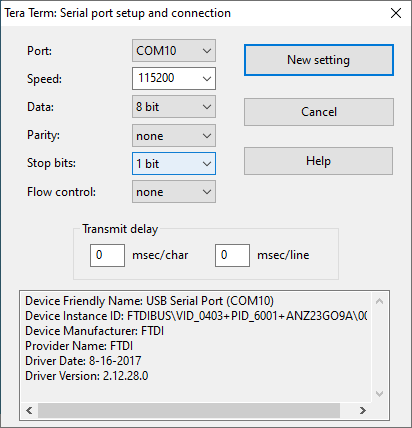Focus the msec/line transmit delay field
The image size is (412, 428).
(232, 255)
